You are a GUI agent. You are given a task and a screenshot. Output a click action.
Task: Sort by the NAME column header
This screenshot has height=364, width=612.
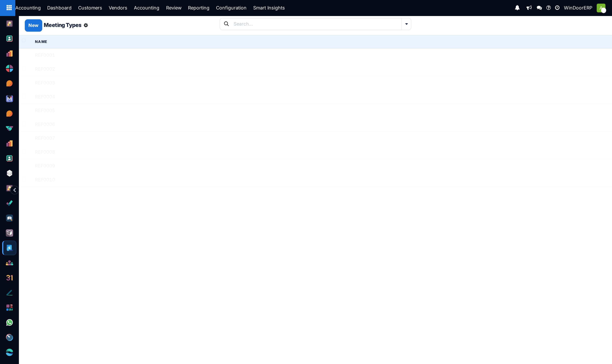click(41, 42)
